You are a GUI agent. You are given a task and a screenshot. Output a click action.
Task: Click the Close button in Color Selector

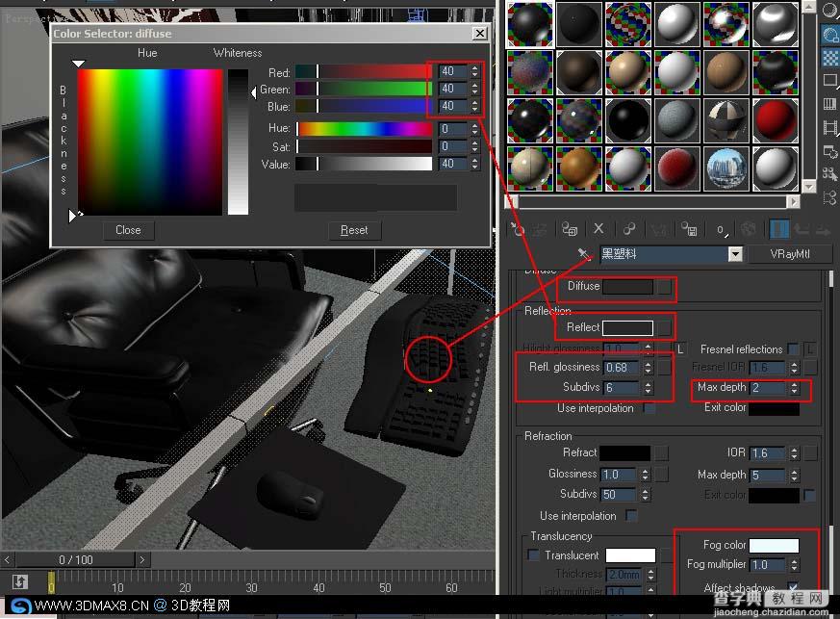coord(128,230)
